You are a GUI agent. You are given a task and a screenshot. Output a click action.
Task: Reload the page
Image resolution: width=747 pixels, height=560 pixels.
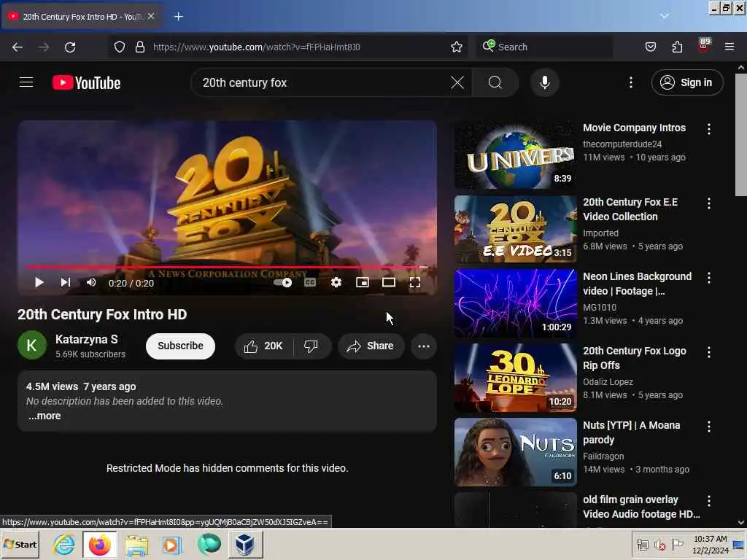coord(70,47)
